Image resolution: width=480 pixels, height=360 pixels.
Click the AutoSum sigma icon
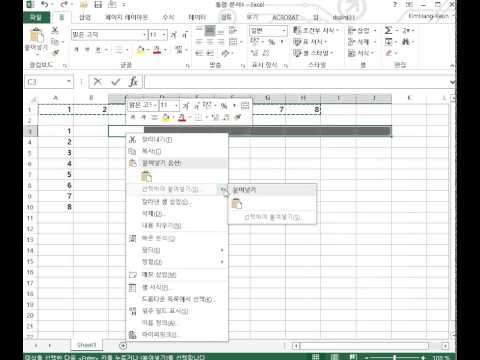coord(388,31)
